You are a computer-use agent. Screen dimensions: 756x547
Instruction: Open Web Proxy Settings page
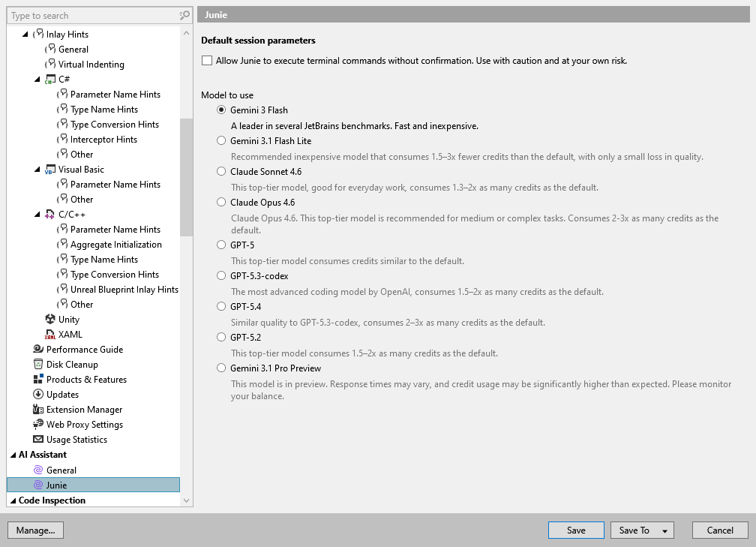pyautogui.click(x=84, y=424)
